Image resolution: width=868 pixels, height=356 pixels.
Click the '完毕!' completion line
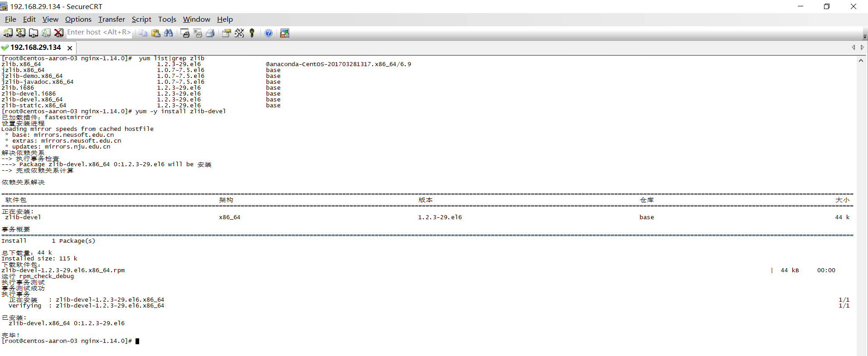[11, 335]
